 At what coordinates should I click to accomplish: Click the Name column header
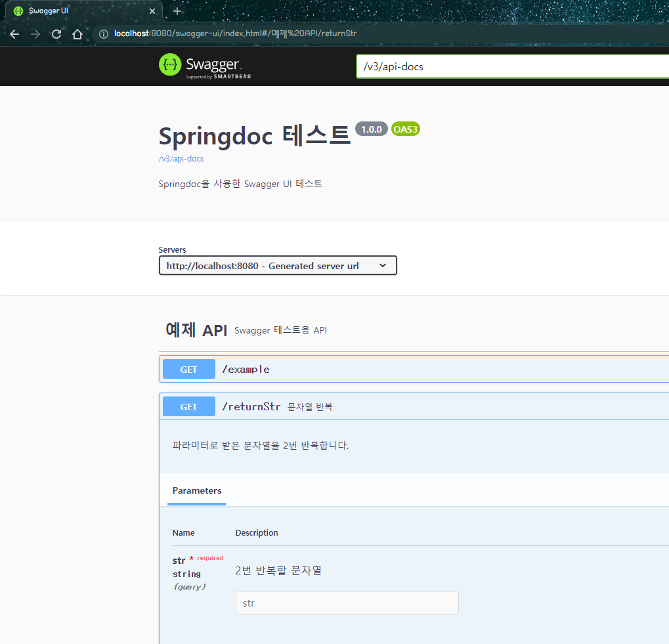pyautogui.click(x=183, y=532)
